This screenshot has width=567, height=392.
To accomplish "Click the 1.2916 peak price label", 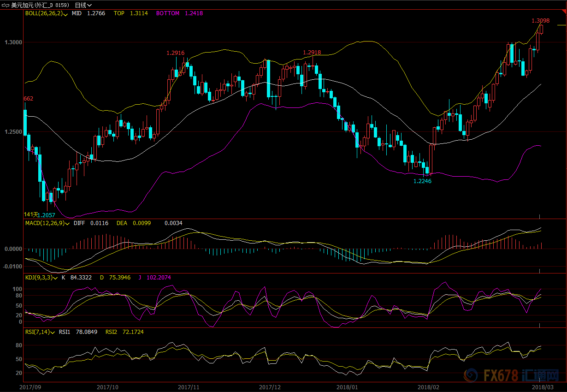I will (x=175, y=53).
